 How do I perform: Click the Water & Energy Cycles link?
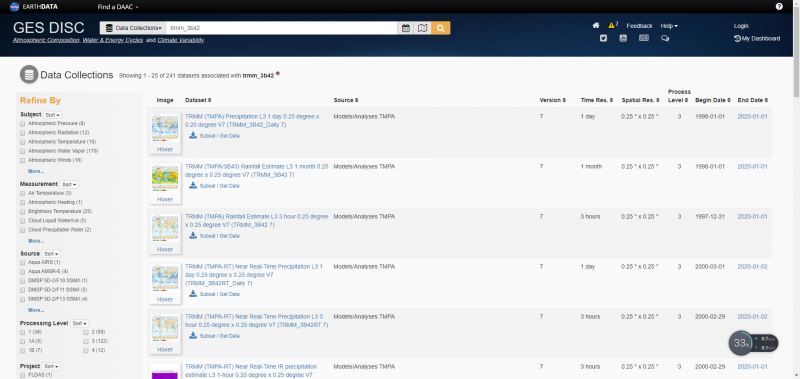point(113,40)
